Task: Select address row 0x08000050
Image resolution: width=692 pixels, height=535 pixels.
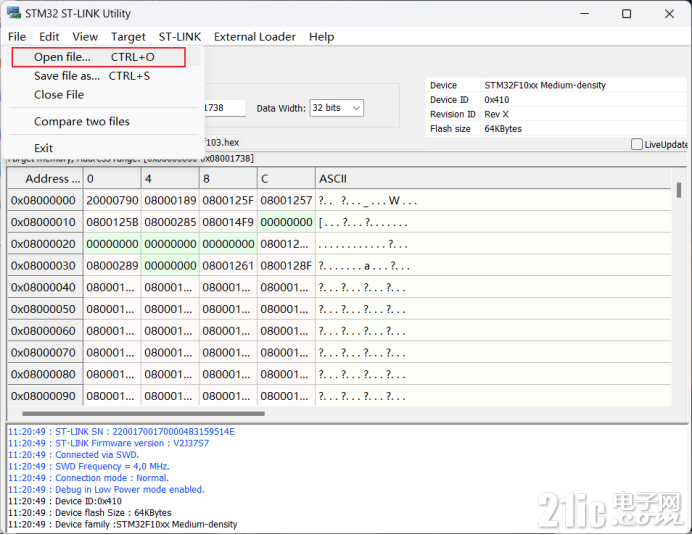Action: click(x=43, y=309)
